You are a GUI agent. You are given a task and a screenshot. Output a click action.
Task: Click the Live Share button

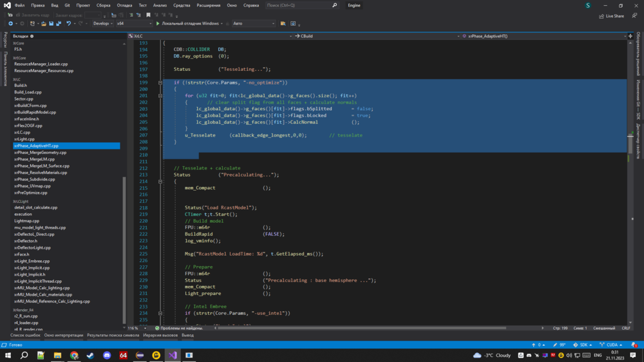pyautogui.click(x=611, y=15)
